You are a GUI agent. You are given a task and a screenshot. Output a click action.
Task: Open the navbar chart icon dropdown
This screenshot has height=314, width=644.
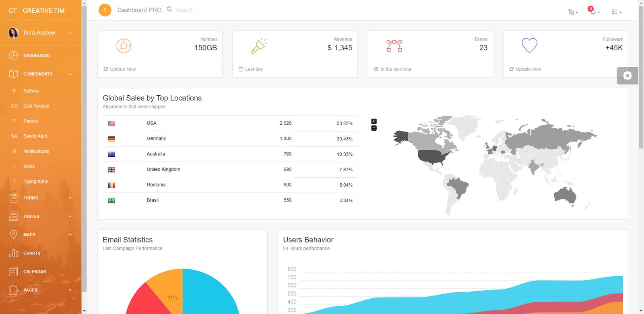point(573,12)
